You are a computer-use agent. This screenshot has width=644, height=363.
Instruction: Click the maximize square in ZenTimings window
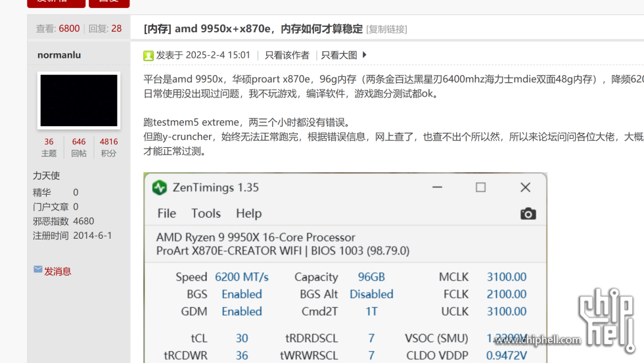coord(480,187)
